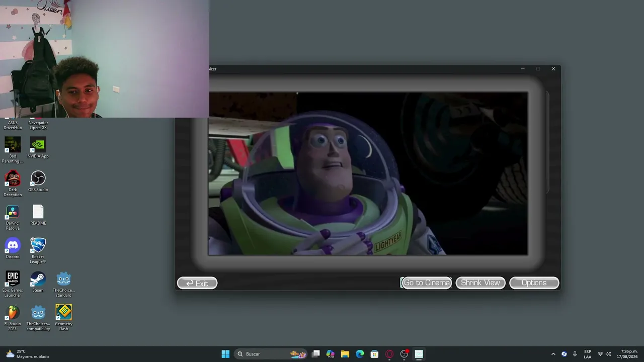Viewport: 644px width, 362px height.
Task: Select the Rocket League desktop icon
Action: click(38, 250)
